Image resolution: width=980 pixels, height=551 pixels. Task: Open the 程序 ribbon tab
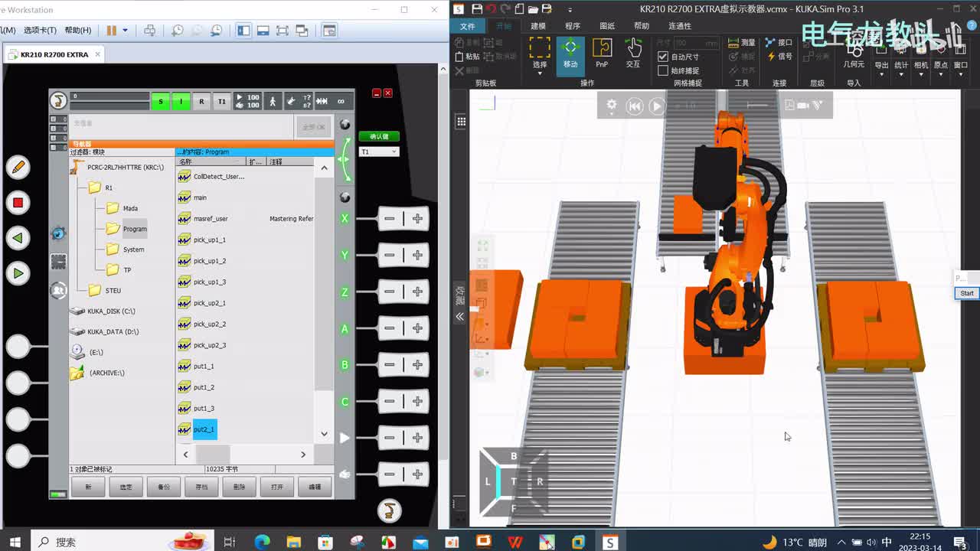(x=573, y=26)
